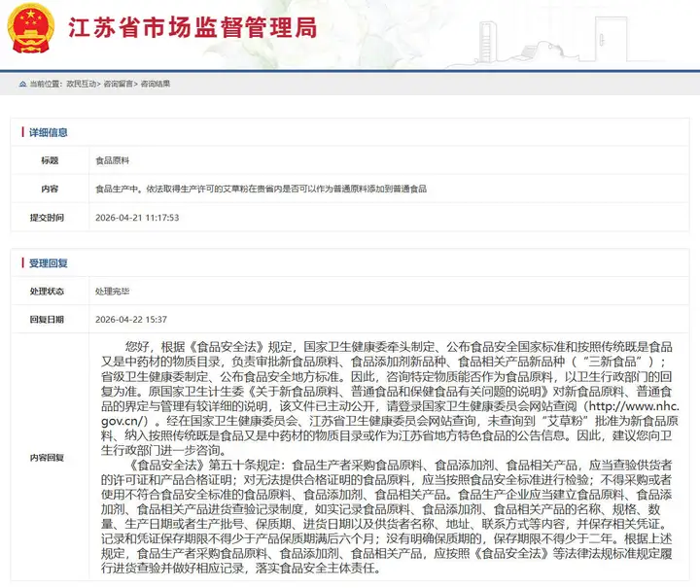Click paragraph beginning 《食品安全法》第五十条规定
Image resolution: width=700 pixels, height=588 pixels.
[387, 517]
